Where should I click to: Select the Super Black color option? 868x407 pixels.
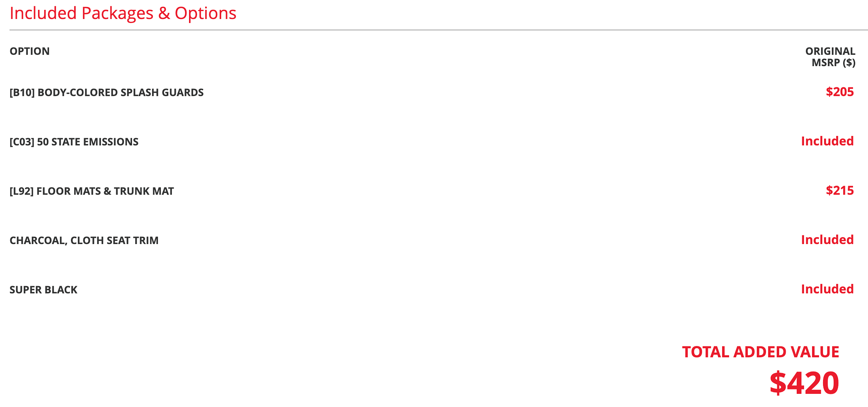pos(44,290)
